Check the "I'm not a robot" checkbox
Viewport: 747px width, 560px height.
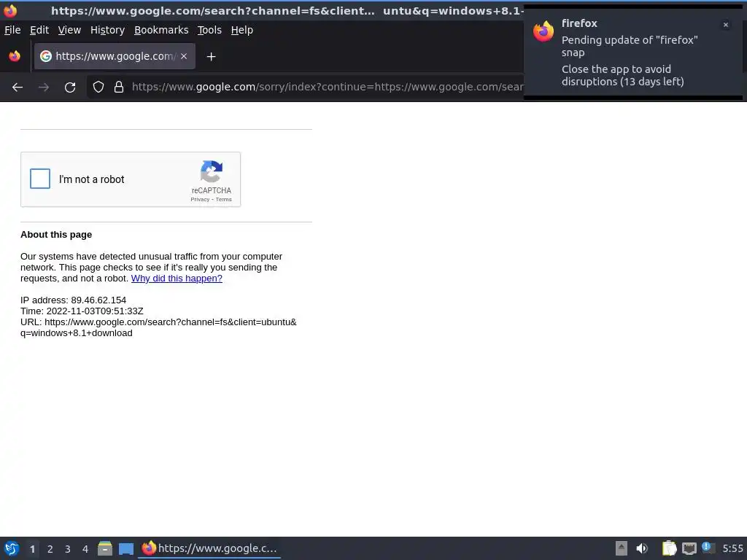40,179
